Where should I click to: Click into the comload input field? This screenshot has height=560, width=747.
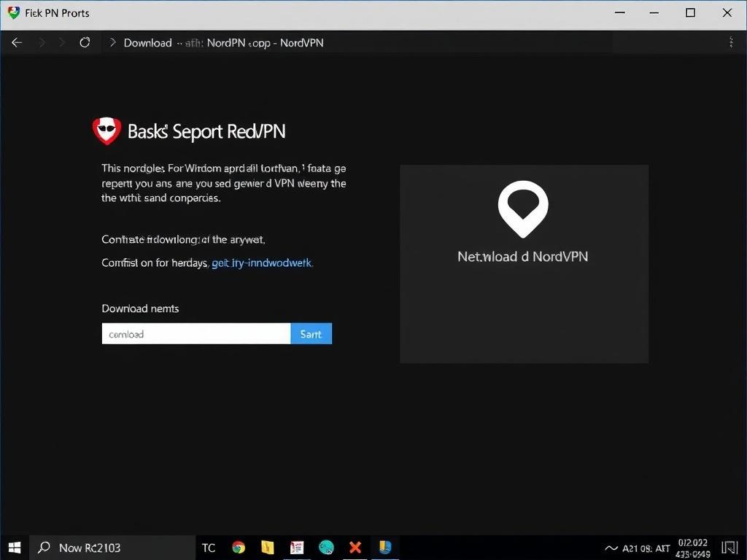tap(196, 334)
